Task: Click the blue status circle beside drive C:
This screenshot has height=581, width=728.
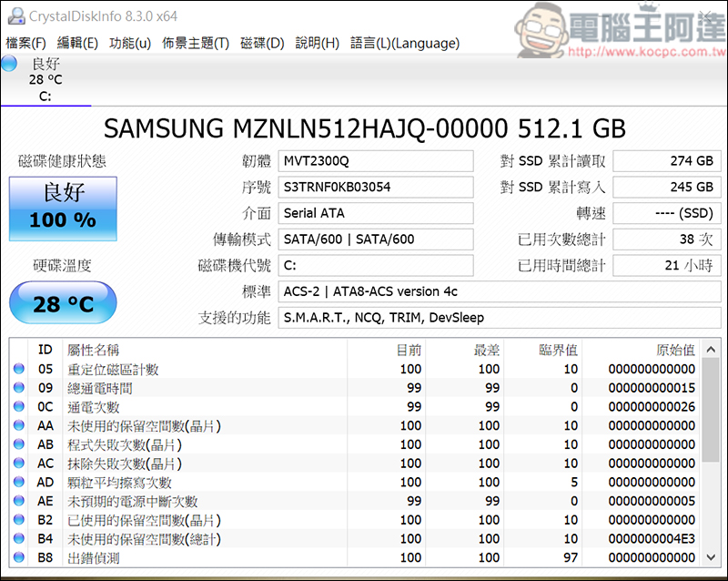Action: (9, 64)
